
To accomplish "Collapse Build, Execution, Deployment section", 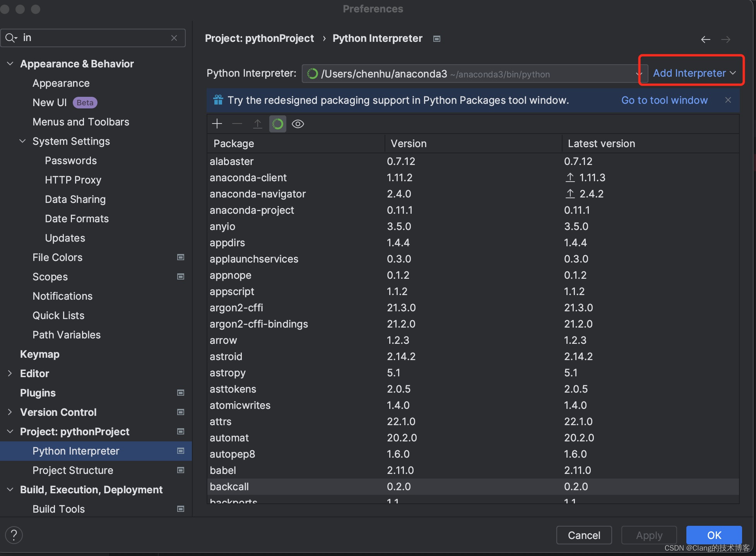I will 10,489.
